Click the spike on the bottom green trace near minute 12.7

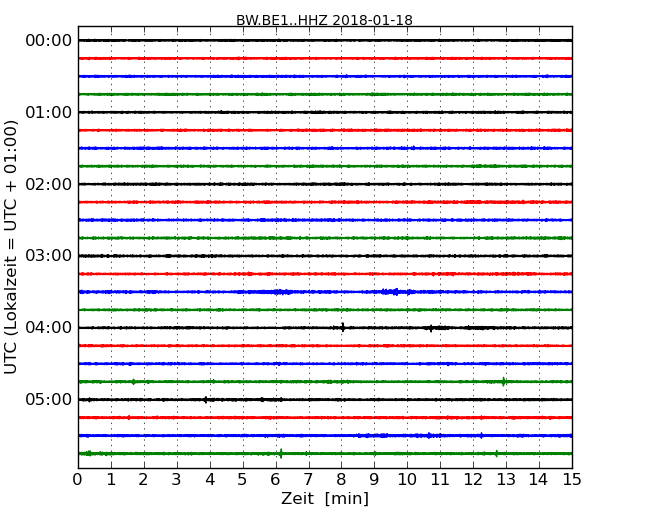[x=497, y=454]
